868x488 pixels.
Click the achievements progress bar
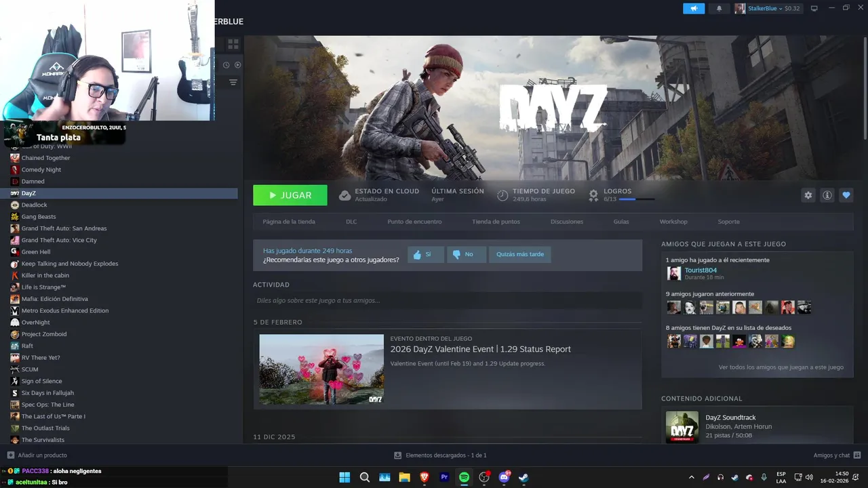[637, 199]
